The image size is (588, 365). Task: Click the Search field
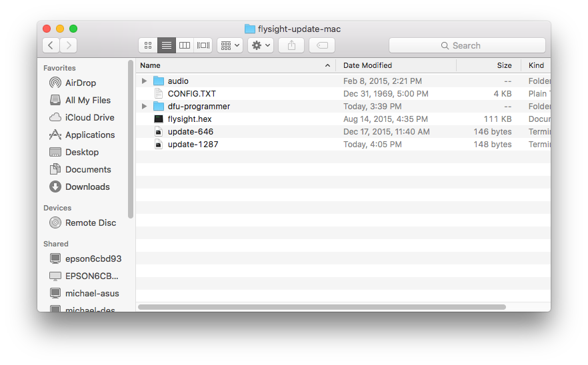pos(467,45)
